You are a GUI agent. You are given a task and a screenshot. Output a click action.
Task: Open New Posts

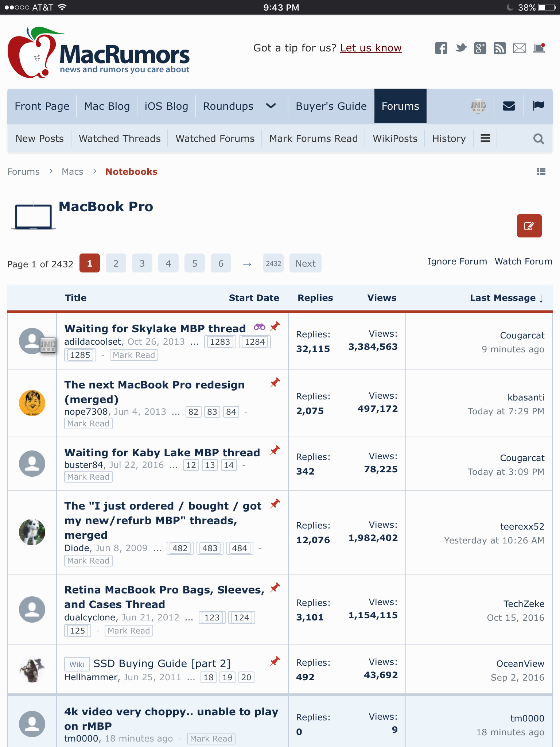(39, 139)
